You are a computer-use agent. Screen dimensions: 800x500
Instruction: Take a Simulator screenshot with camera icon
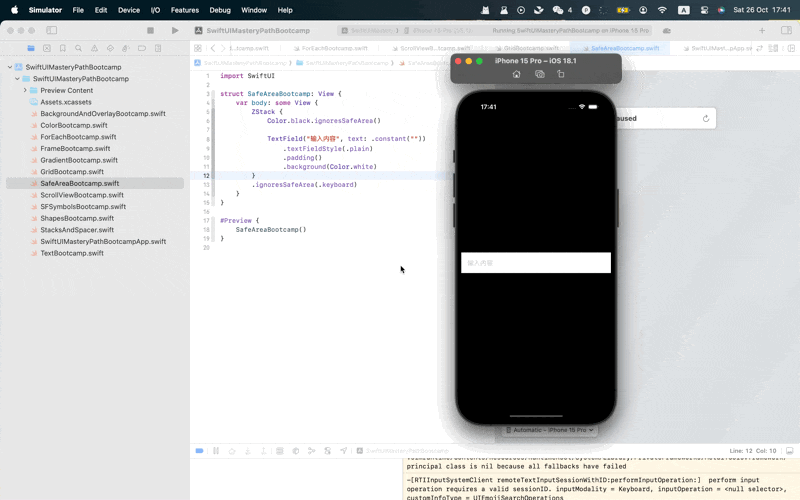click(539, 75)
